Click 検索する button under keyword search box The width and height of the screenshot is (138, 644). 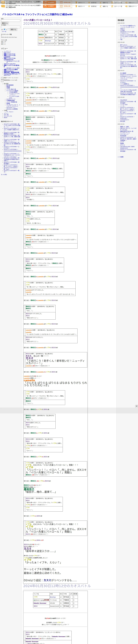[5, 23]
